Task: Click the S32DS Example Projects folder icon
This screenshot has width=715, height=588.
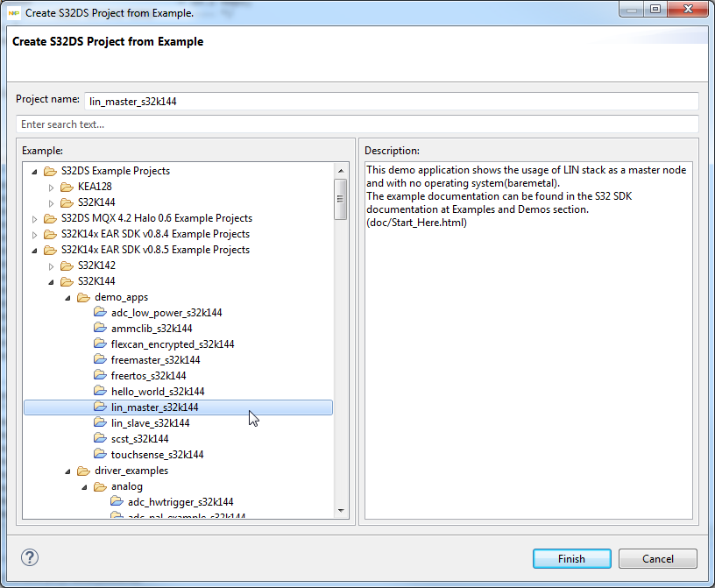Action: [x=50, y=172]
